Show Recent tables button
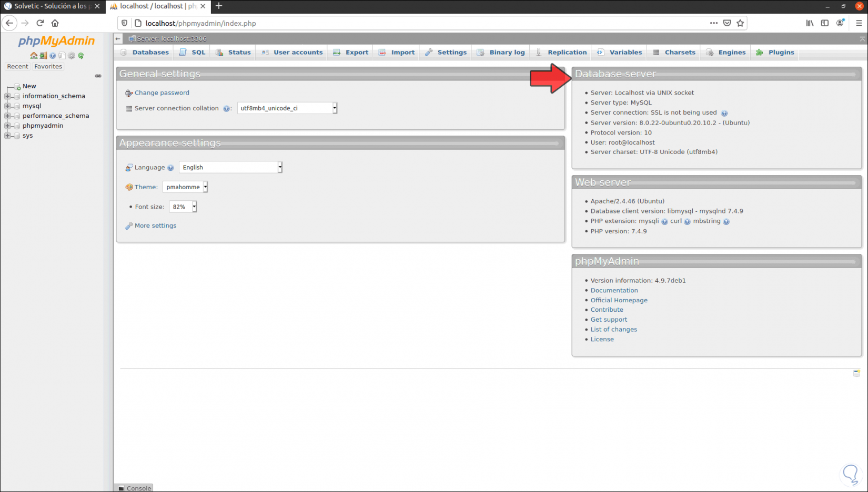 [17, 67]
